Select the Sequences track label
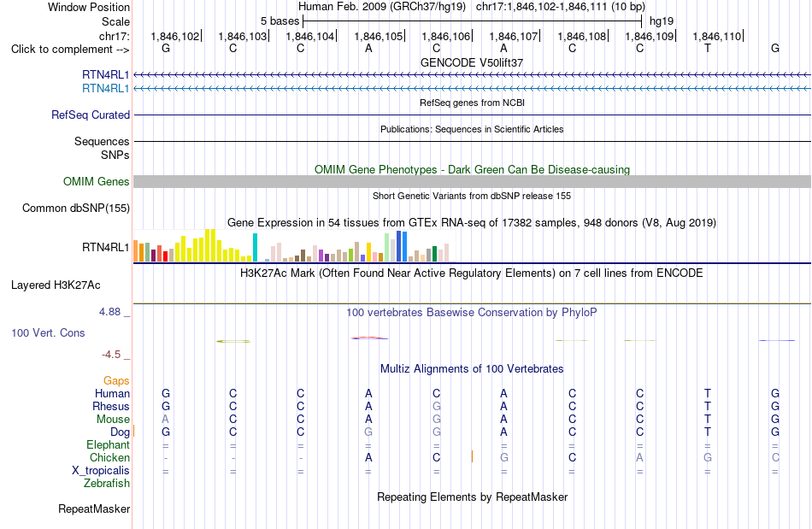 102,141
